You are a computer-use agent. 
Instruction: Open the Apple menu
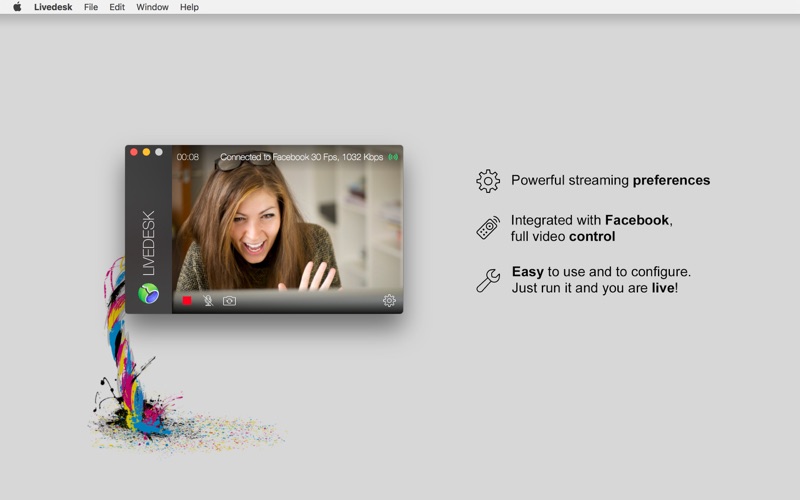click(16, 7)
